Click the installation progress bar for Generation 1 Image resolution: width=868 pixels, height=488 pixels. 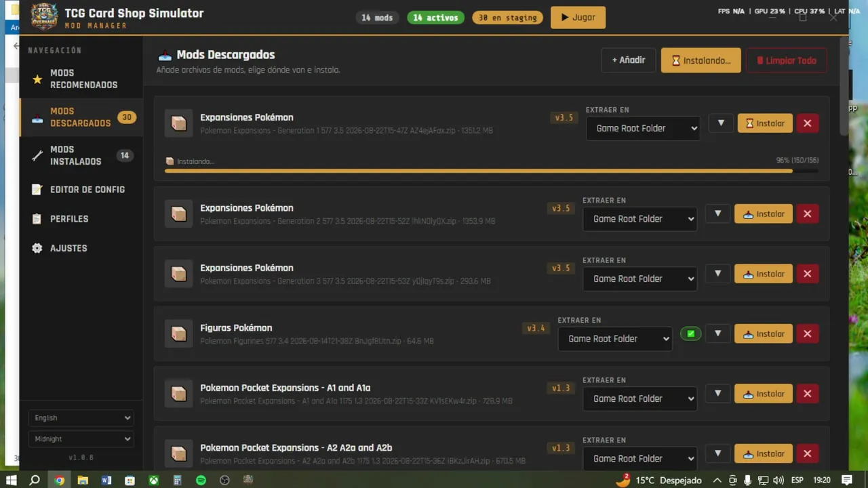pyautogui.click(x=492, y=171)
